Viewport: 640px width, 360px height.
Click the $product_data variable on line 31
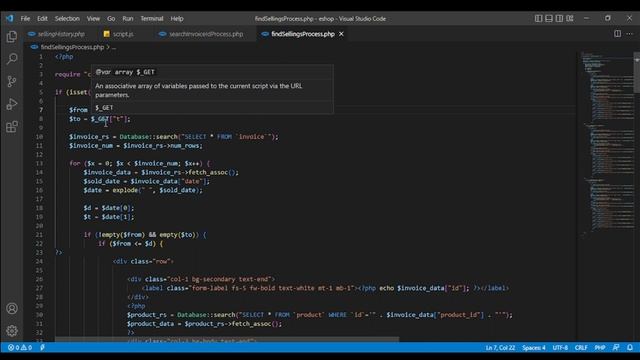coord(150,324)
